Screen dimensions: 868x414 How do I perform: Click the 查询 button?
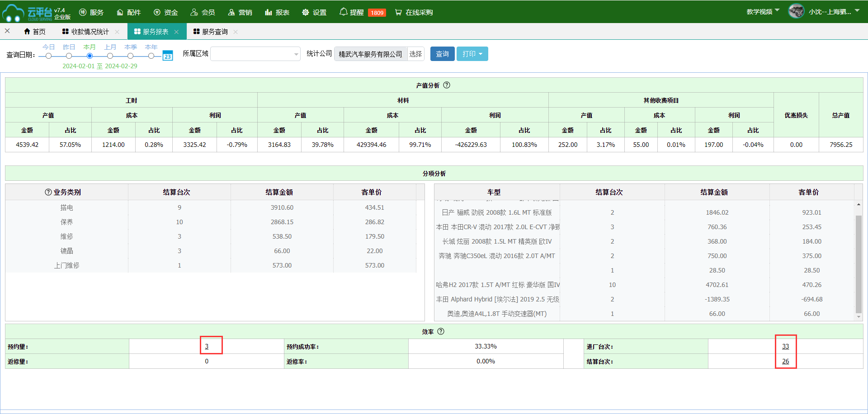(x=442, y=54)
